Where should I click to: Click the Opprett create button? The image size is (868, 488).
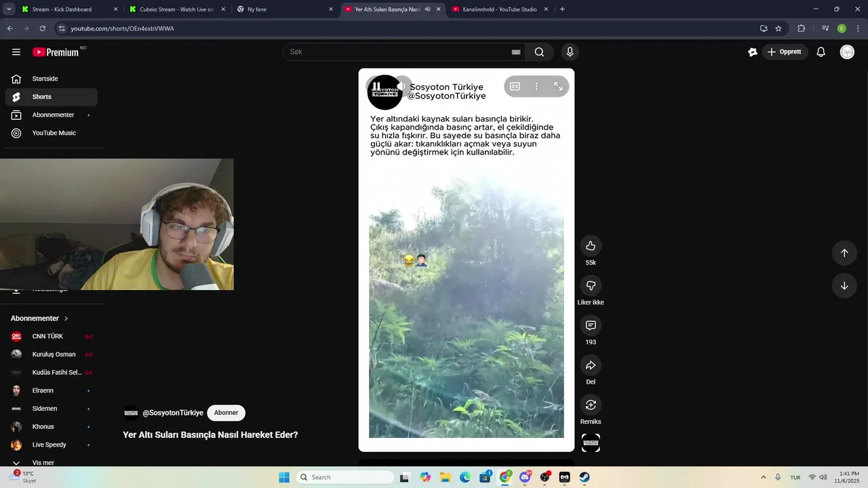point(785,52)
